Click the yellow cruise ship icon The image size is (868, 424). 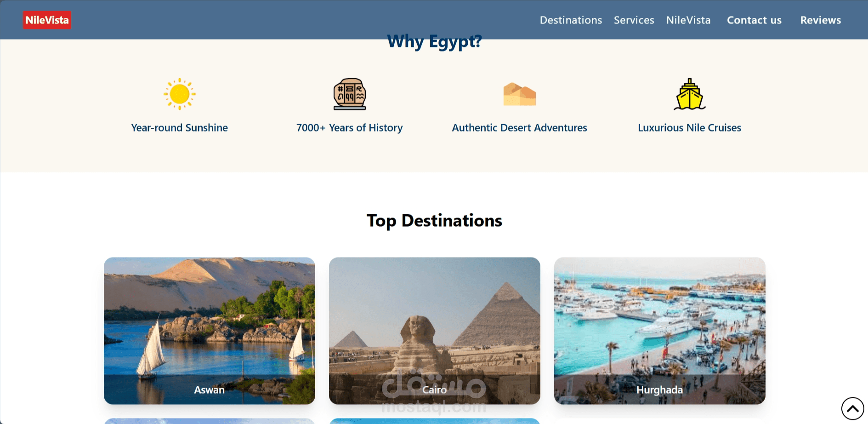(x=690, y=94)
